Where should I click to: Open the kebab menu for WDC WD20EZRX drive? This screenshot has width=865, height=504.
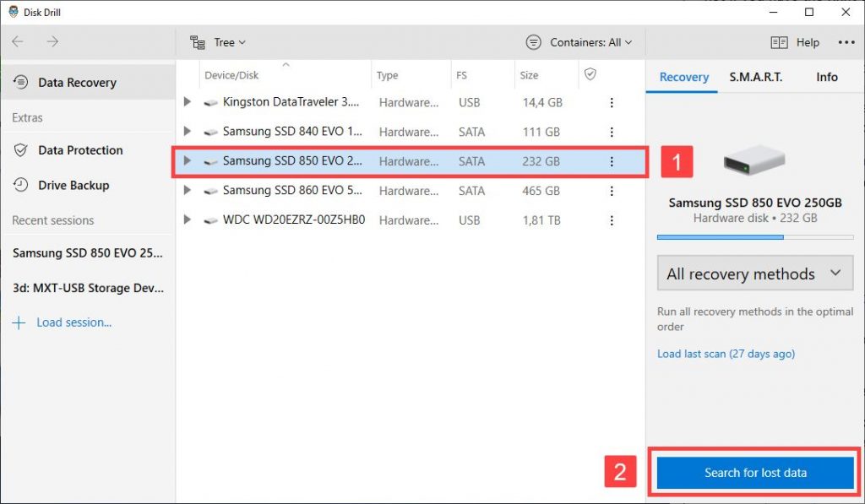612,220
